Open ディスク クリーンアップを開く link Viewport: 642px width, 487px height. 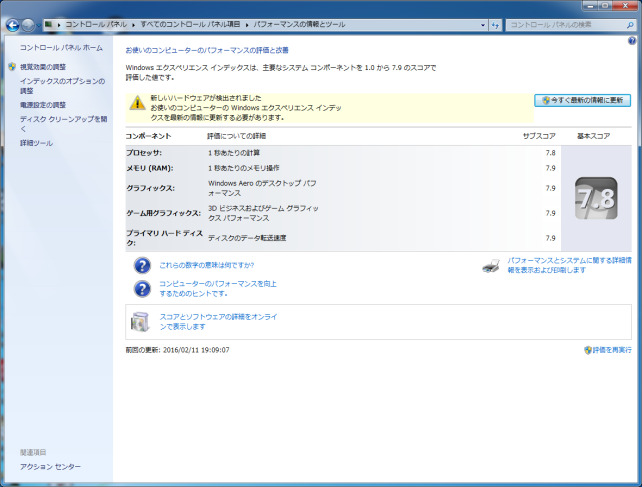(x=63, y=124)
